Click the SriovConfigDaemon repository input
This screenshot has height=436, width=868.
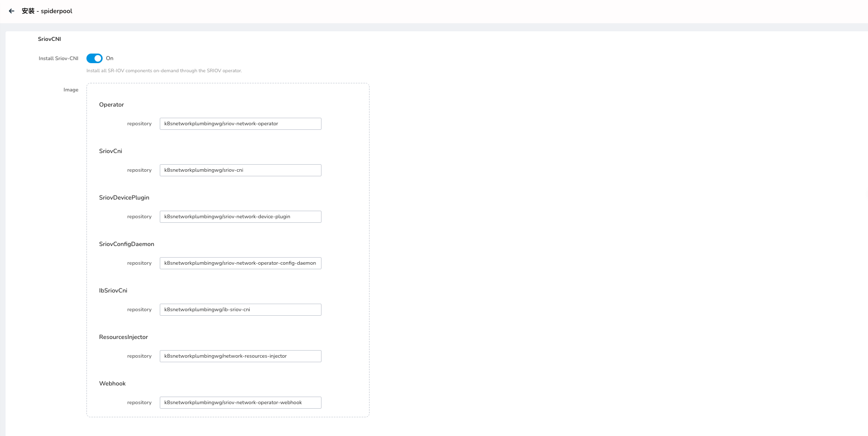[x=240, y=263]
